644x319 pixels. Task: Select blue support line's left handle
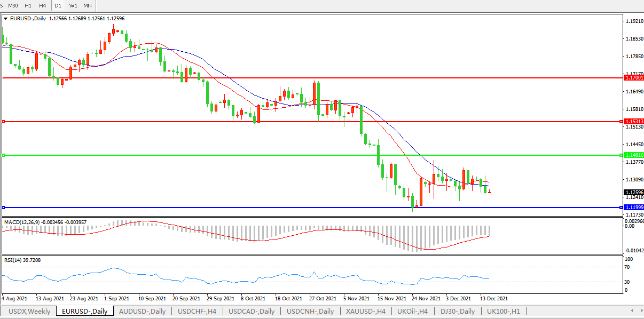[x=3, y=207]
